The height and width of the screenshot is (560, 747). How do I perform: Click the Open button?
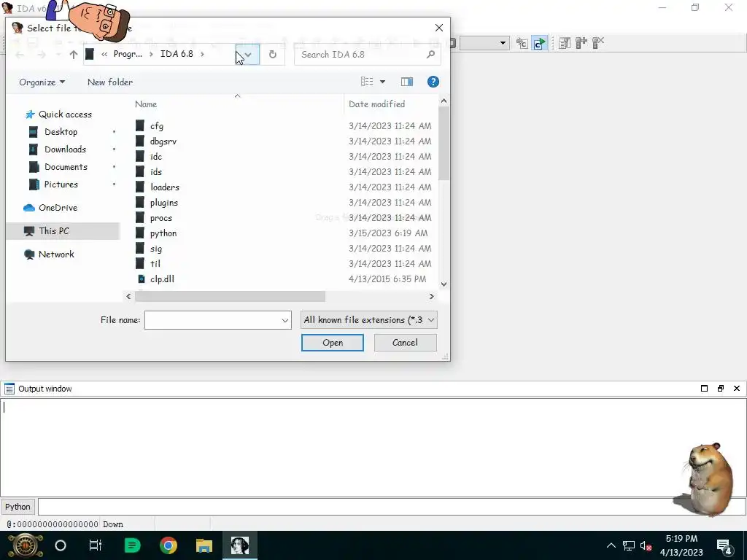click(333, 343)
